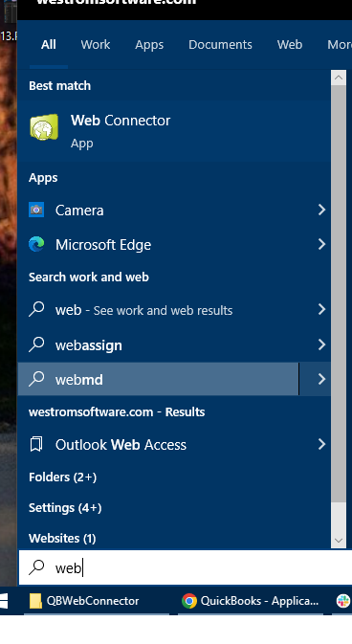
Task: Click the magnifier icon beside webmd
Action: click(x=36, y=379)
